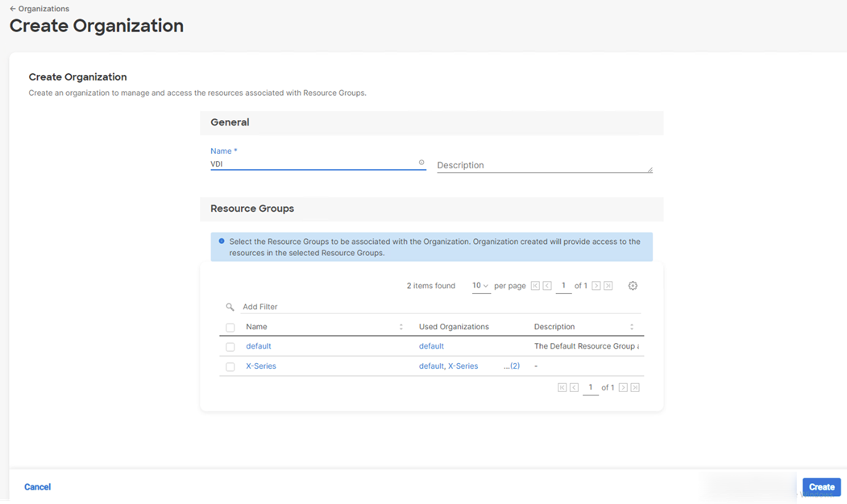Screen dimensions: 847x504
Task: Click the back arrow next to Organizations
Action: (11, 8)
